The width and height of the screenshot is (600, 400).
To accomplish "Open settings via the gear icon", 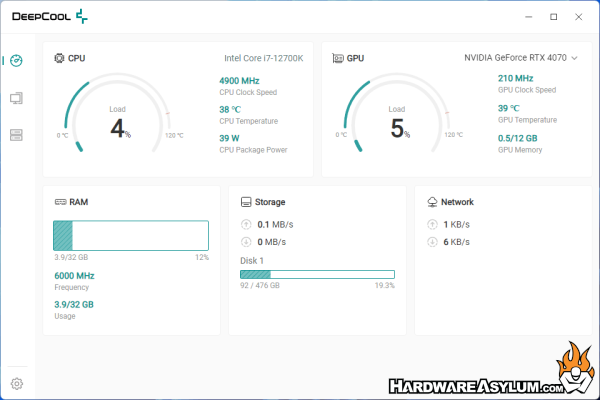I will click(16, 383).
